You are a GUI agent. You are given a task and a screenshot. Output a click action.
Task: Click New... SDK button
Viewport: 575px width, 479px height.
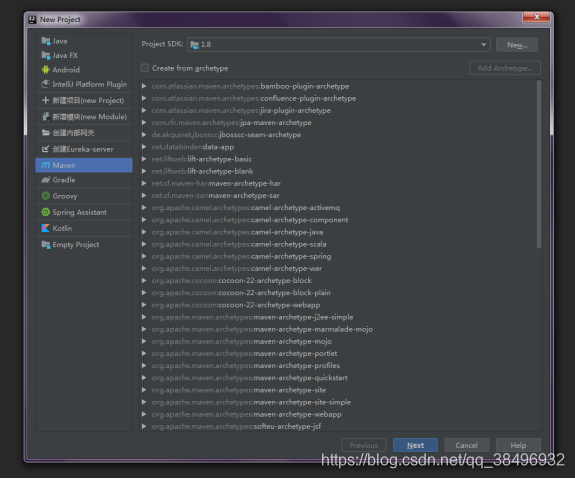(517, 45)
